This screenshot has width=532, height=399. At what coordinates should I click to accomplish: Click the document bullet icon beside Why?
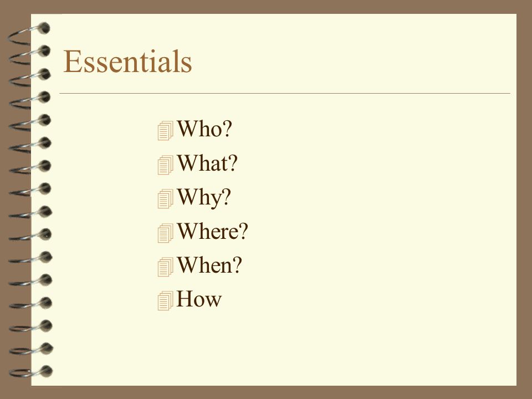point(166,198)
